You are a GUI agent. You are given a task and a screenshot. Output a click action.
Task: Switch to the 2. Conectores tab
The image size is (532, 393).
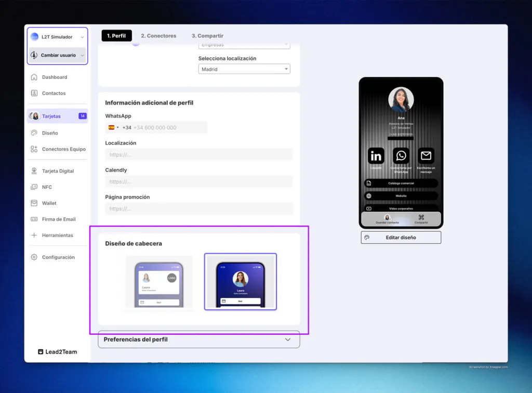pos(158,36)
